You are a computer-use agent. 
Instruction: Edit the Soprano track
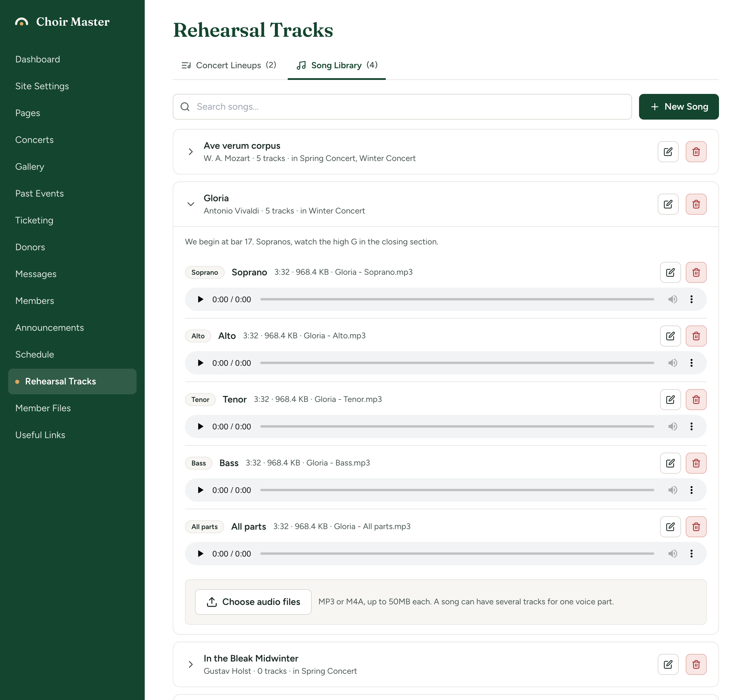(670, 272)
